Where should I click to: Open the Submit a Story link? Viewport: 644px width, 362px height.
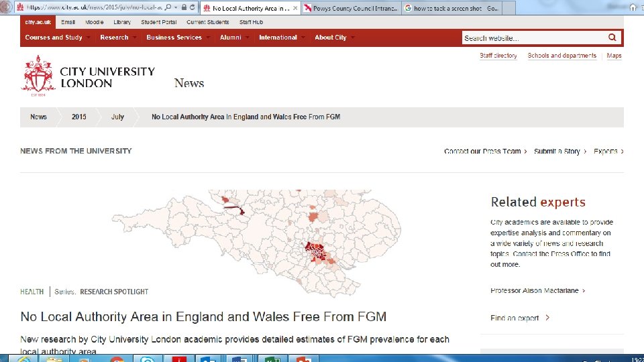[559, 152]
